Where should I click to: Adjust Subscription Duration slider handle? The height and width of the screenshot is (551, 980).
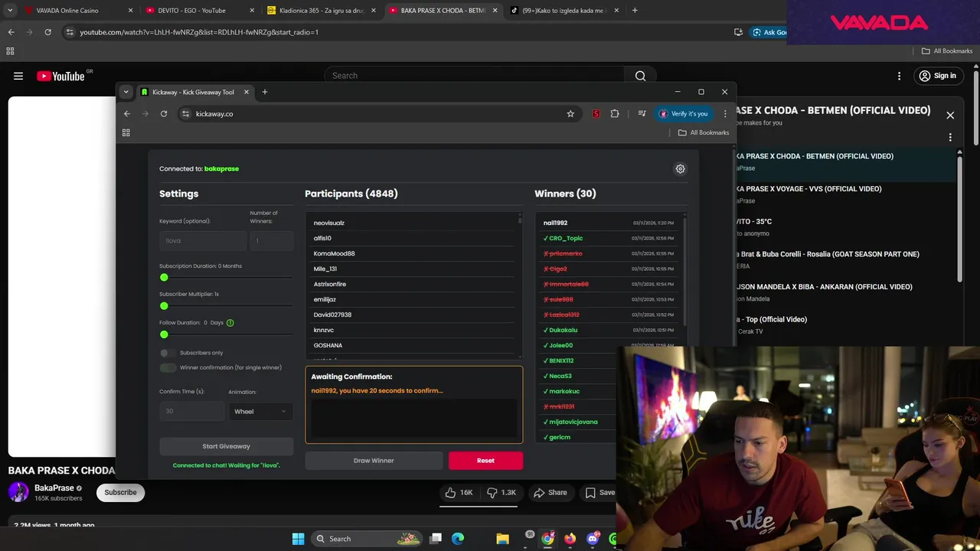164,278
